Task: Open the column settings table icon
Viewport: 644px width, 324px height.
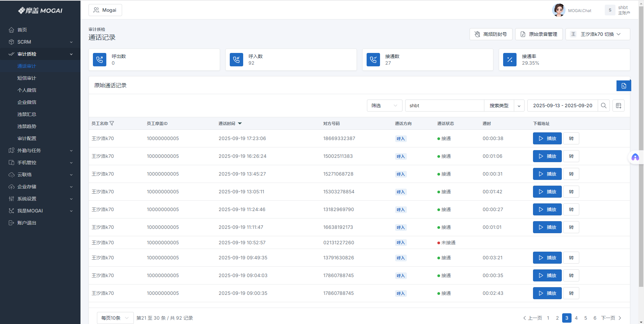Action: [x=619, y=106]
